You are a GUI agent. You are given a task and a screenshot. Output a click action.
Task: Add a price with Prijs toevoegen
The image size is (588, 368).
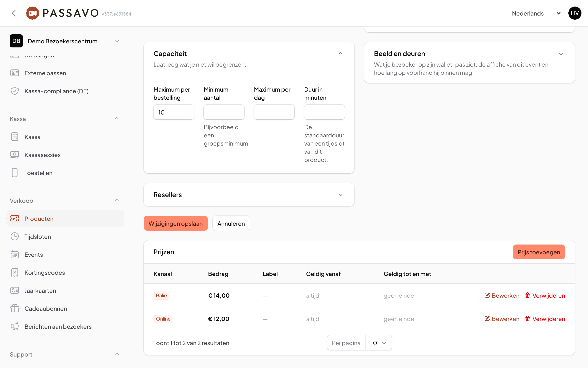click(539, 252)
